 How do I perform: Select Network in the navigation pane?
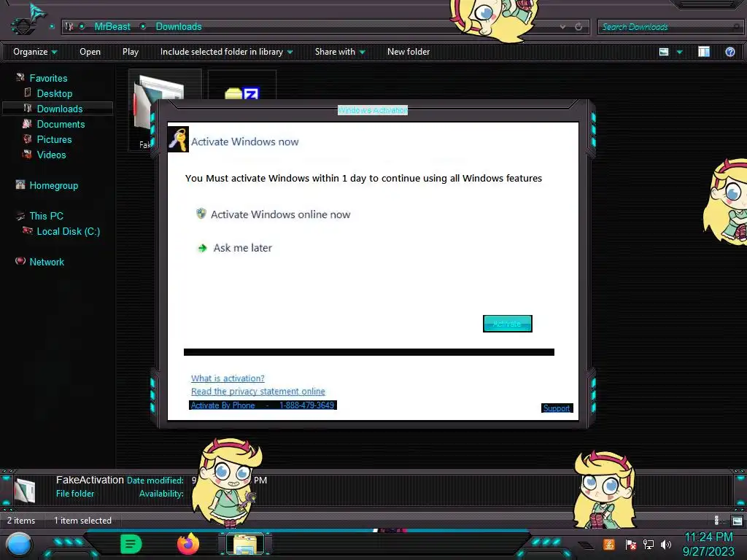(x=47, y=262)
